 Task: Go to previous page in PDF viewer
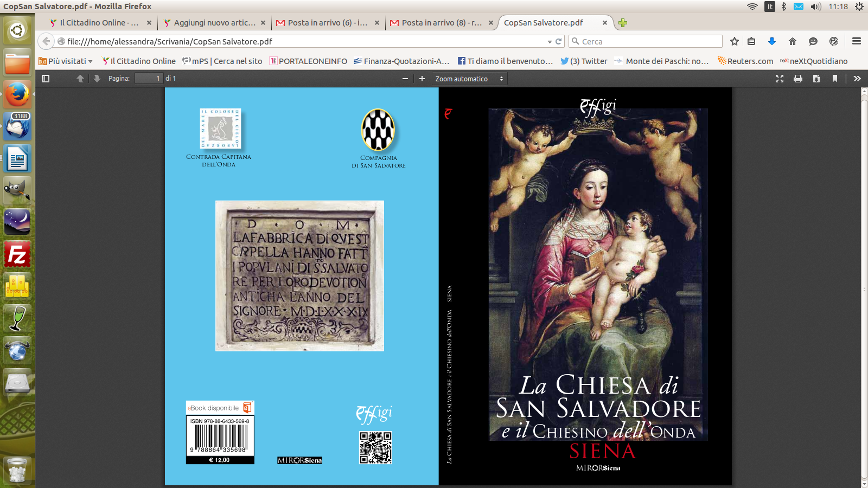pos(80,79)
